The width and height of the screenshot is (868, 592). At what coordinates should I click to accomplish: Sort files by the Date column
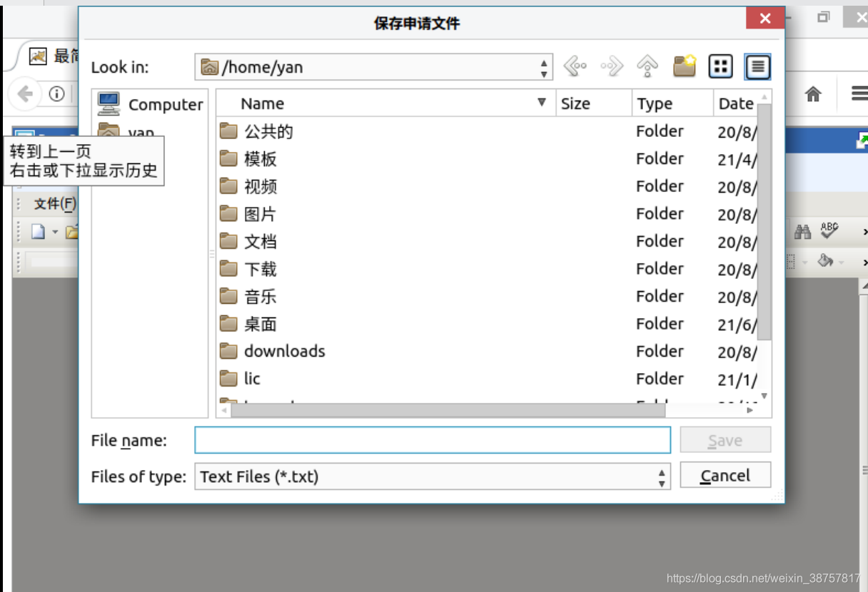[736, 103]
